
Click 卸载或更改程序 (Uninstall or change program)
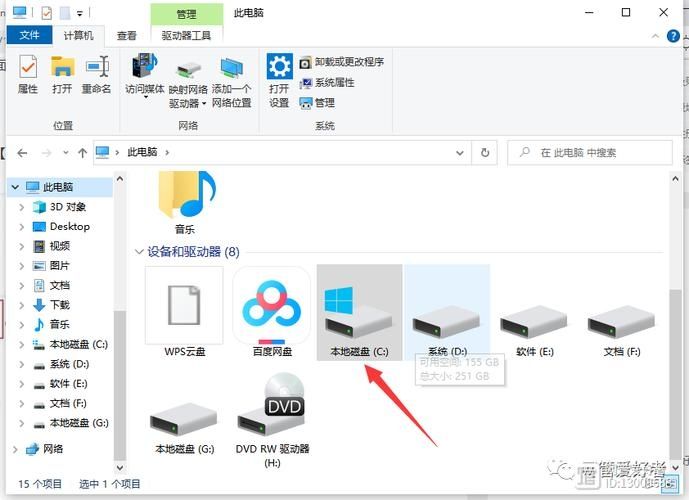341,62
